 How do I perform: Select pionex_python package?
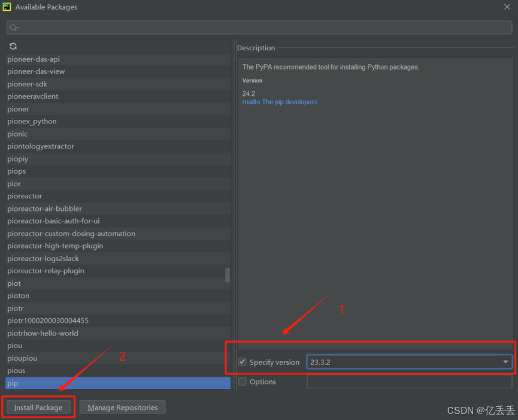[118, 121]
